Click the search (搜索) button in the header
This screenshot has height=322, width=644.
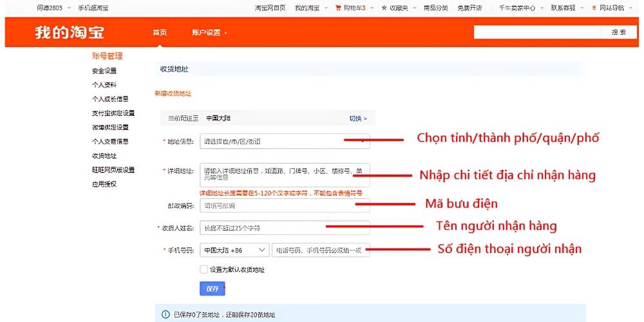[x=618, y=32]
